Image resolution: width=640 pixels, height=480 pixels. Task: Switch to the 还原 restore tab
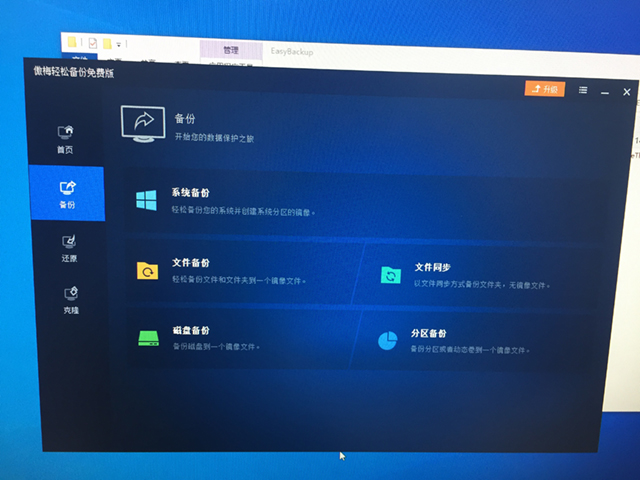[x=69, y=248]
